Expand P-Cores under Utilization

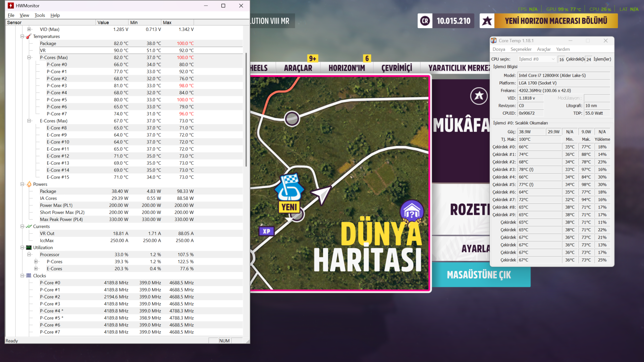pos(36,261)
